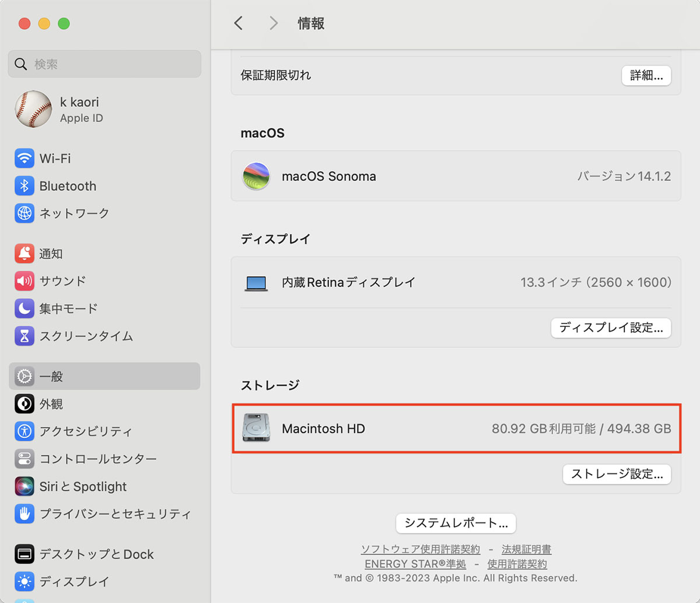The width and height of the screenshot is (700, 603).
Task: Open ディスプレイ設定… button
Action: [x=611, y=327]
